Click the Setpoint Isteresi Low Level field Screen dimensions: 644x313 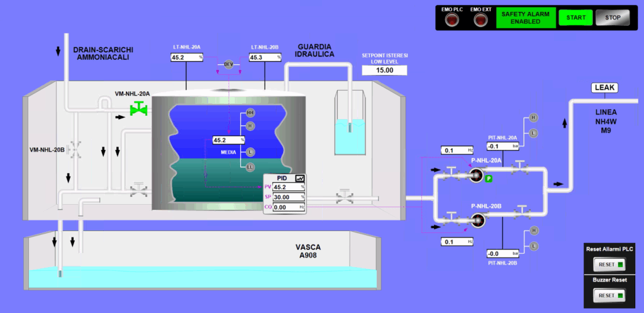(384, 71)
